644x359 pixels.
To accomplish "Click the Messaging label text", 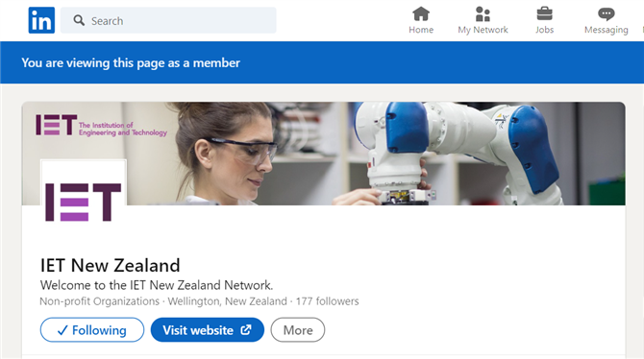I will pos(607,30).
